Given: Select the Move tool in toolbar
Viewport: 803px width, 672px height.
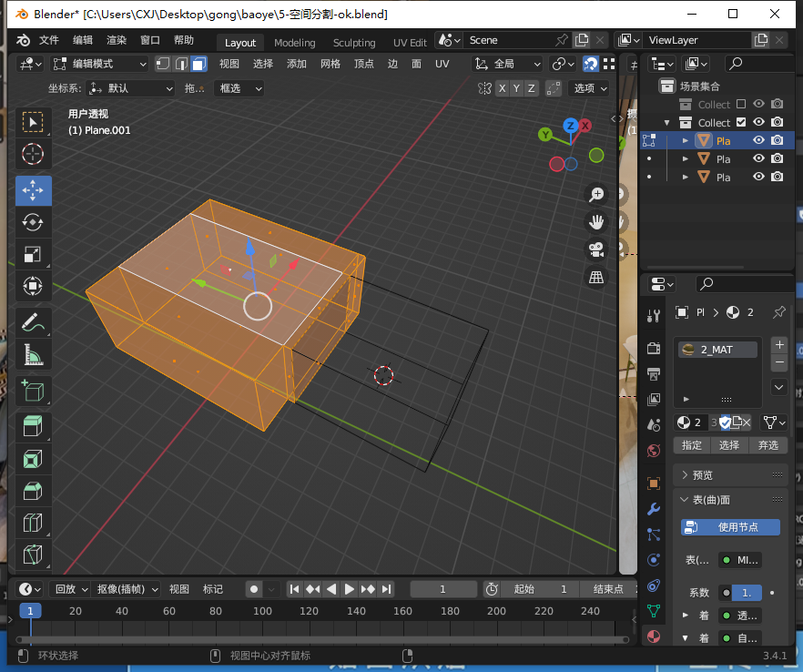Looking at the screenshot, I should click(33, 190).
